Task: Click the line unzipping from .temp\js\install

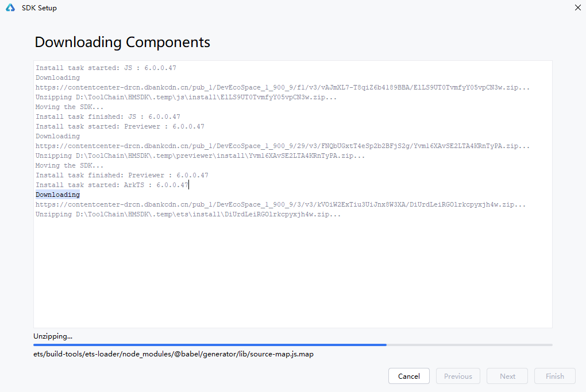Action: coord(186,97)
